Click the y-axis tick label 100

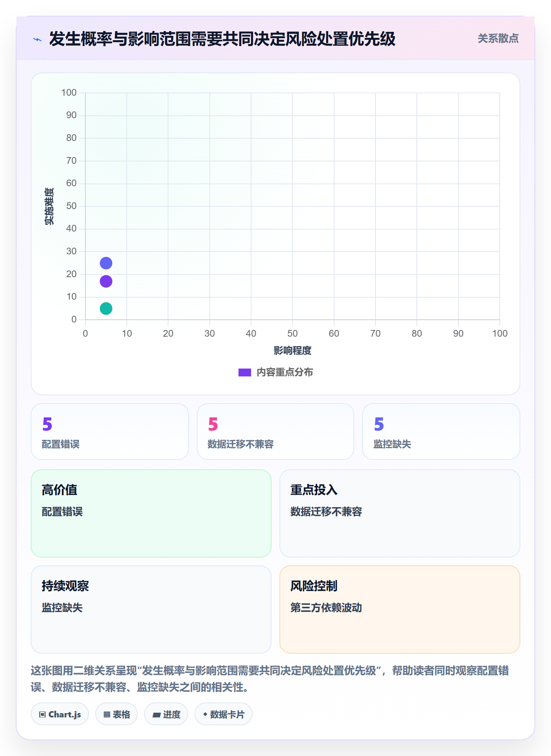(69, 93)
